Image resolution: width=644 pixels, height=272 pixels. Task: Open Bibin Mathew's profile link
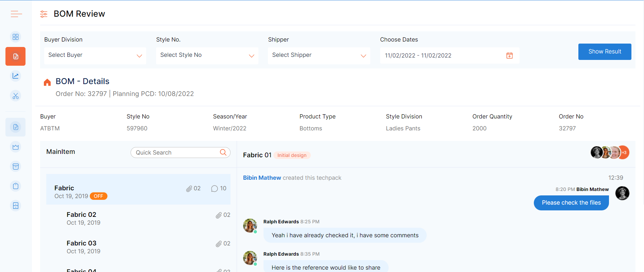262,178
